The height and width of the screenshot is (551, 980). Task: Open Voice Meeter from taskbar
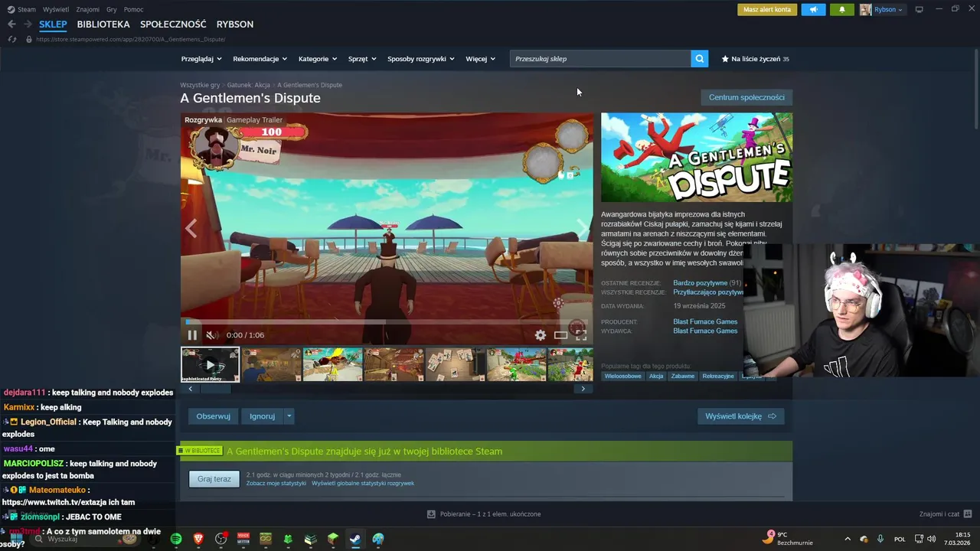click(243, 539)
